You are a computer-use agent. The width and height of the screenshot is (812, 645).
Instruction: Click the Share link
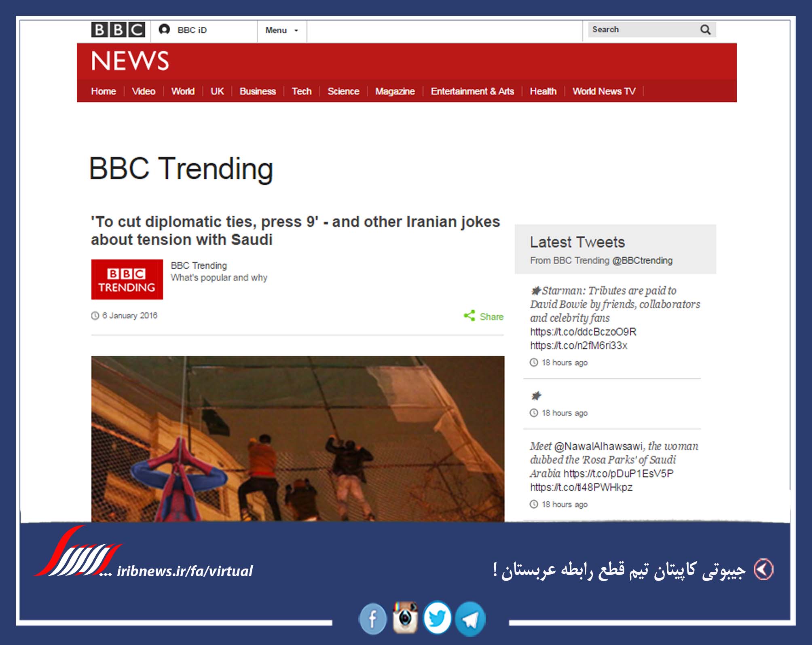(x=491, y=316)
